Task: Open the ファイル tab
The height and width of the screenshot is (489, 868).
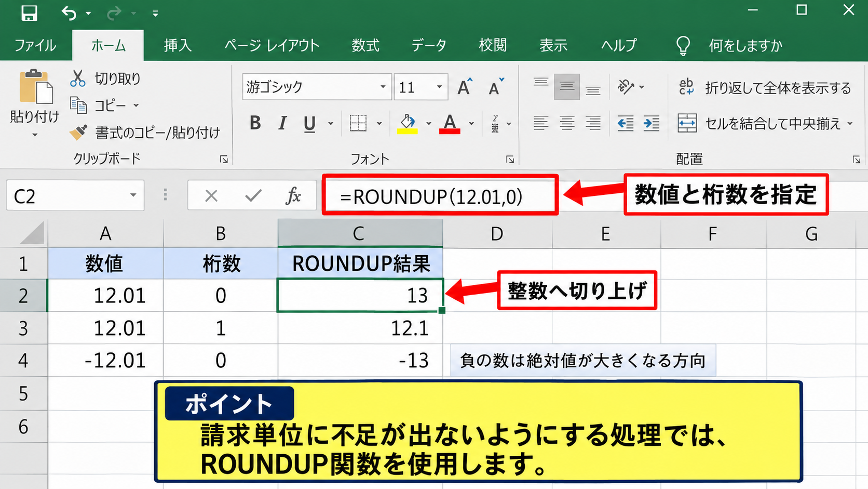Action: click(x=35, y=45)
